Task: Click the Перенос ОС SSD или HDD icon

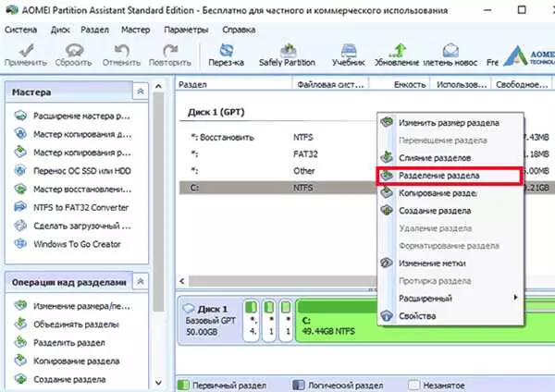Action: pos(20,170)
